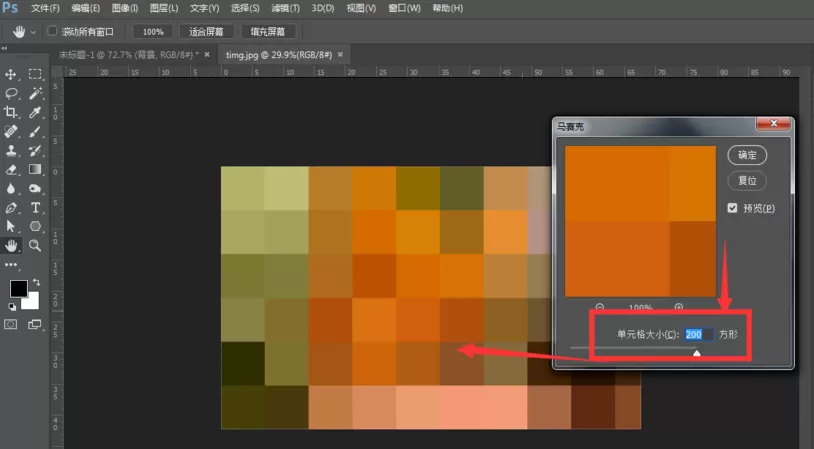Switch to the 未标题-1 document tab

[128, 55]
